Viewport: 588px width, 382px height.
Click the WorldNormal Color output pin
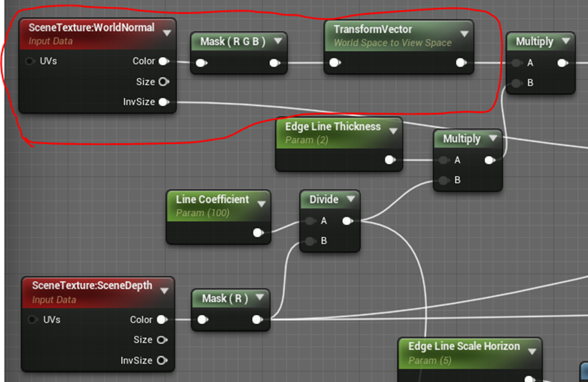(x=164, y=61)
